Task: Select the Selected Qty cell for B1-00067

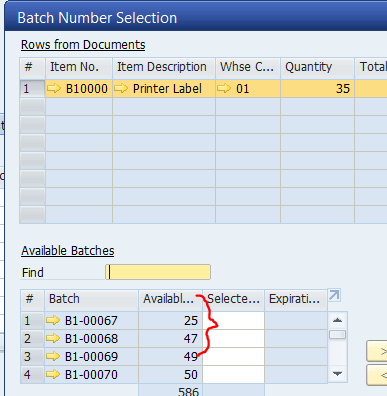Action: click(x=233, y=321)
